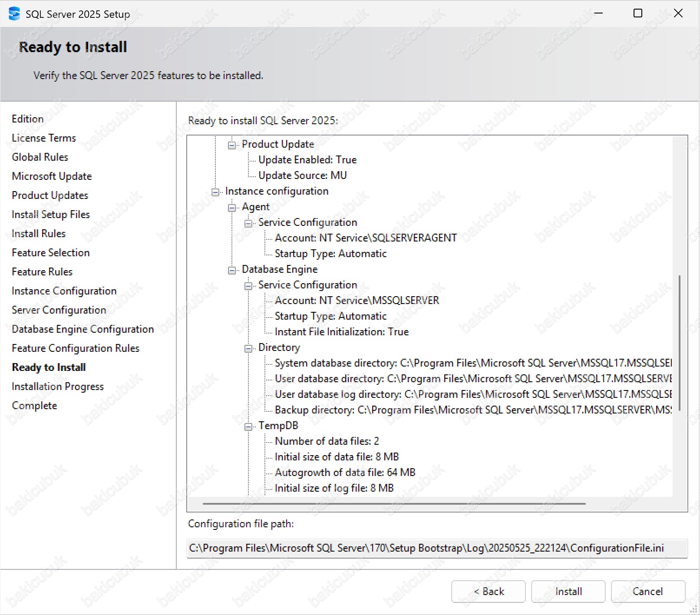700x615 pixels.
Task: Select the Installation Progress step
Action: (x=58, y=387)
